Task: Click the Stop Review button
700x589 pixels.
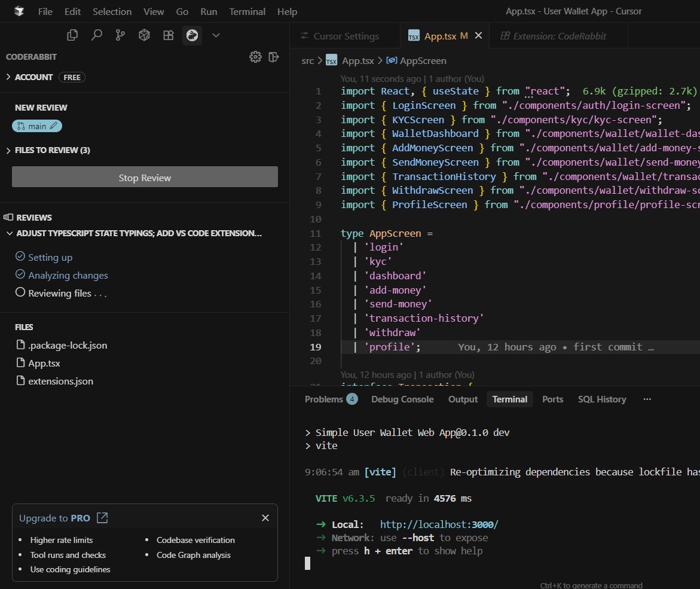Action: pyautogui.click(x=145, y=177)
